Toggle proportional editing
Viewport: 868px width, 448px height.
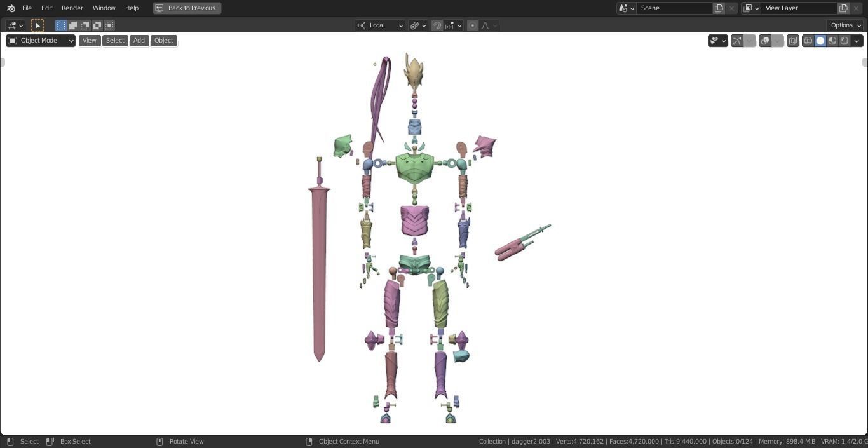pos(473,25)
